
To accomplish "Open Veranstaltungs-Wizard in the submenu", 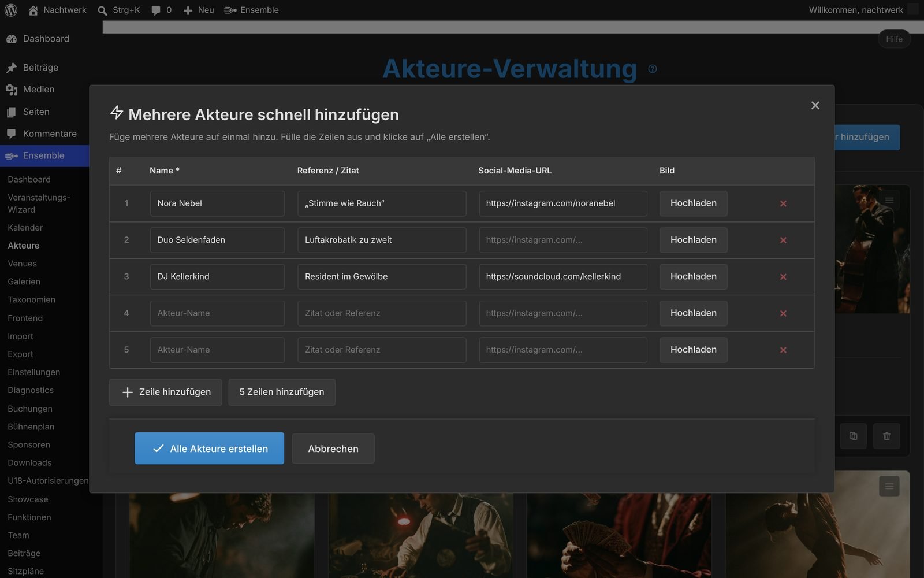I will point(39,203).
